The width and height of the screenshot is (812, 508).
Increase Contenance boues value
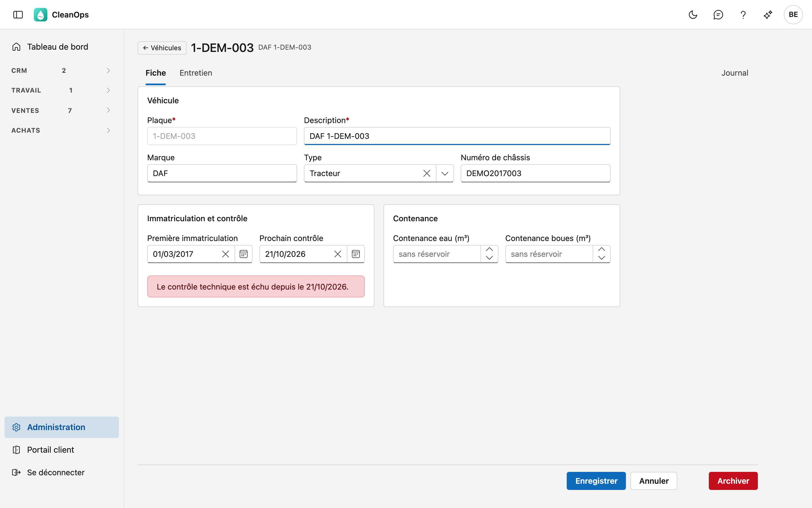(602, 249)
